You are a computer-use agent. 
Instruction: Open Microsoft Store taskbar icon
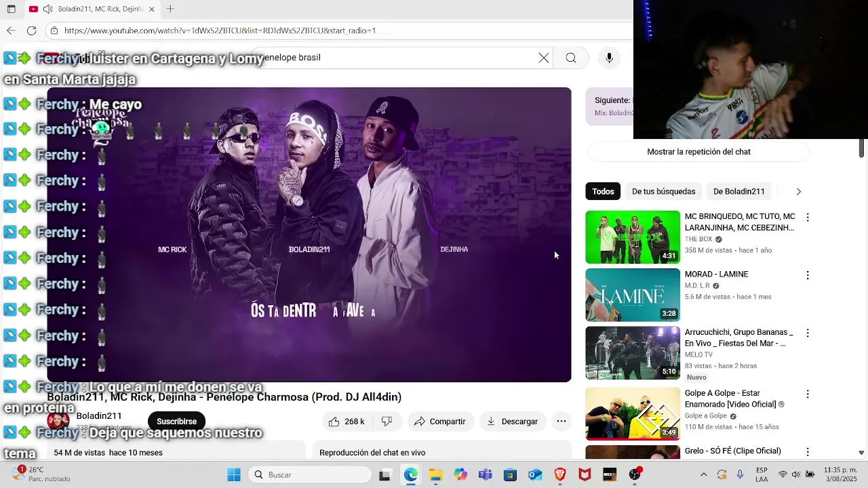tap(510, 475)
